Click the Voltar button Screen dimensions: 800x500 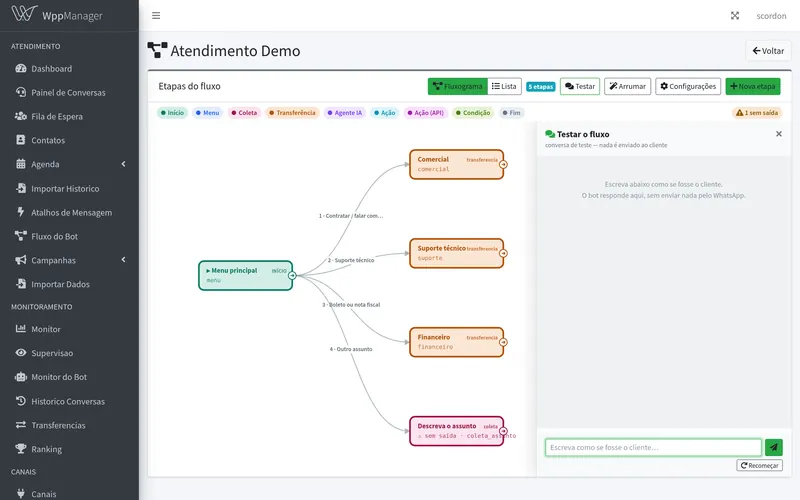768,51
